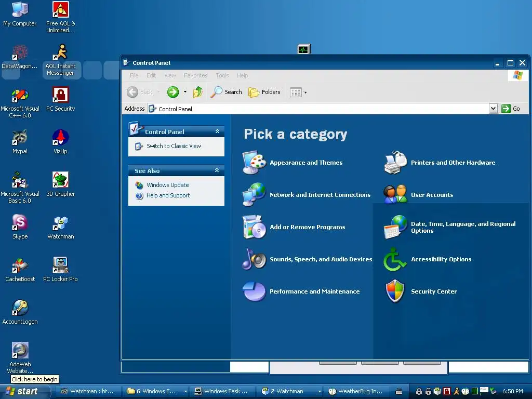Image resolution: width=532 pixels, height=399 pixels.
Task: Select the AccountLogon key desktop icon
Action: click(20, 312)
